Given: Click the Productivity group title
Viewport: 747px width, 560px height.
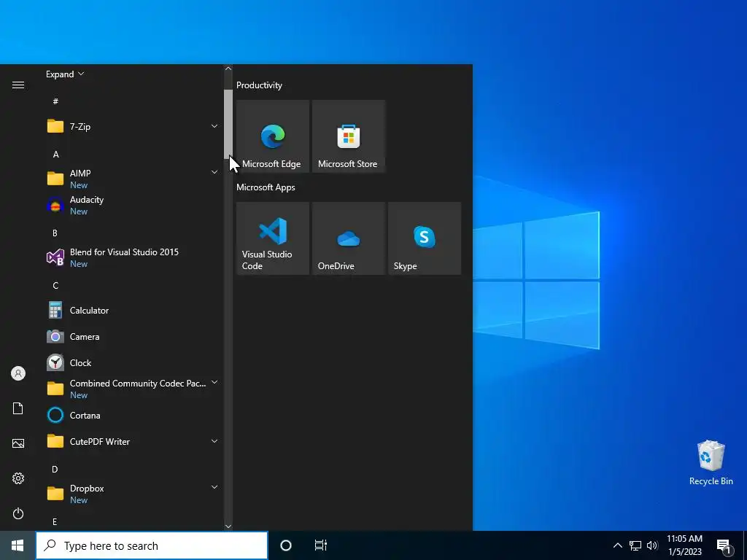Looking at the screenshot, I should click(259, 85).
